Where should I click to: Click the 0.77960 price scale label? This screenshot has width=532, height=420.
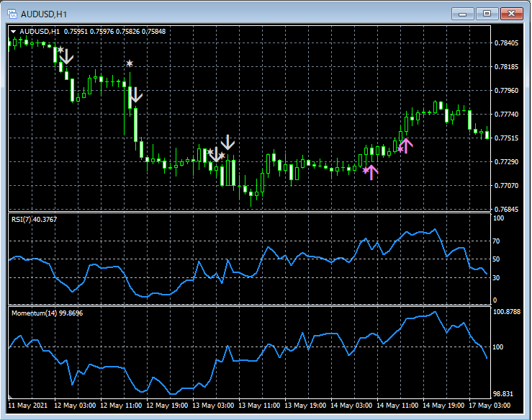pos(506,90)
